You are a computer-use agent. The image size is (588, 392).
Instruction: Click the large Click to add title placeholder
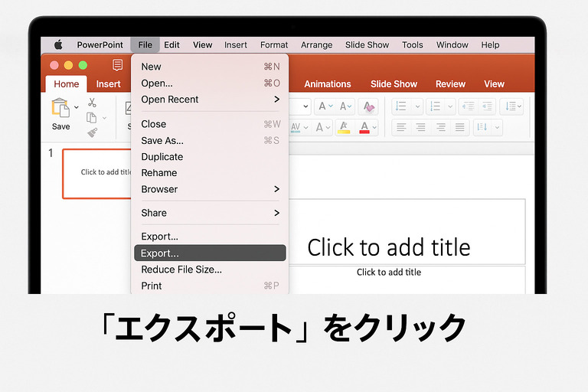pyautogui.click(x=407, y=232)
